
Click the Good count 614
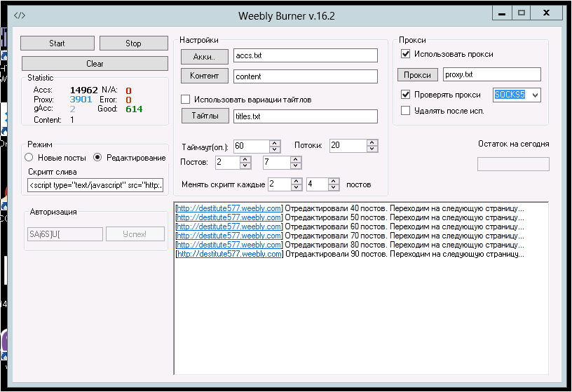(x=134, y=109)
